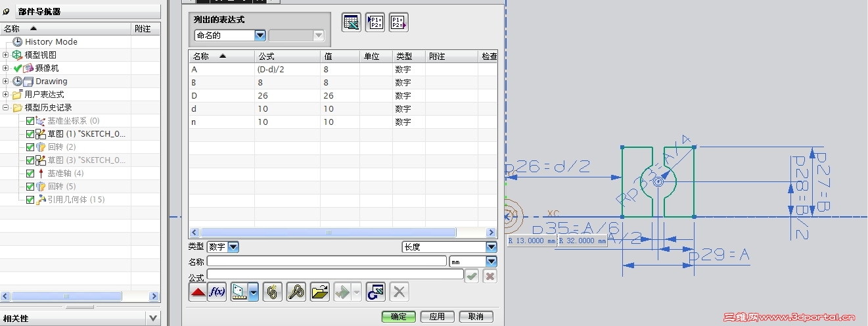Click the 用户表达式 folder icon
This screenshot has width=868, height=326.
[17, 94]
